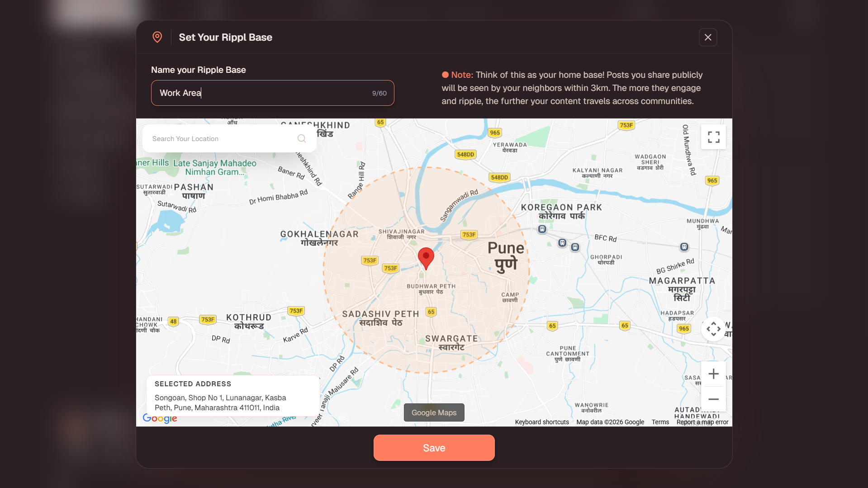
Task: Click the Magarpatta label on the map
Action: point(682,289)
